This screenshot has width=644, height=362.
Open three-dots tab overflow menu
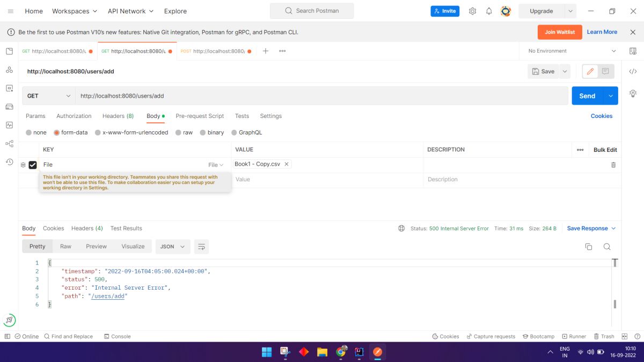coord(282,51)
